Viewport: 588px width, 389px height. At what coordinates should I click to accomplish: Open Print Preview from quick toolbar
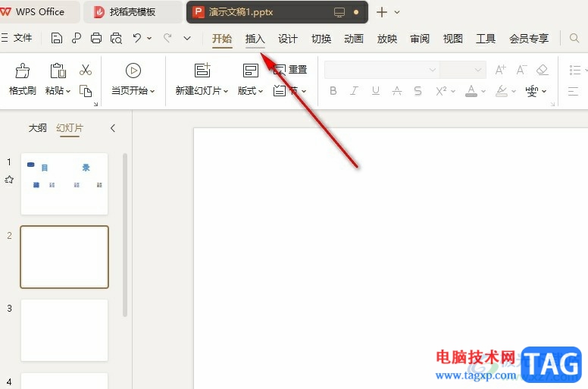click(x=116, y=38)
